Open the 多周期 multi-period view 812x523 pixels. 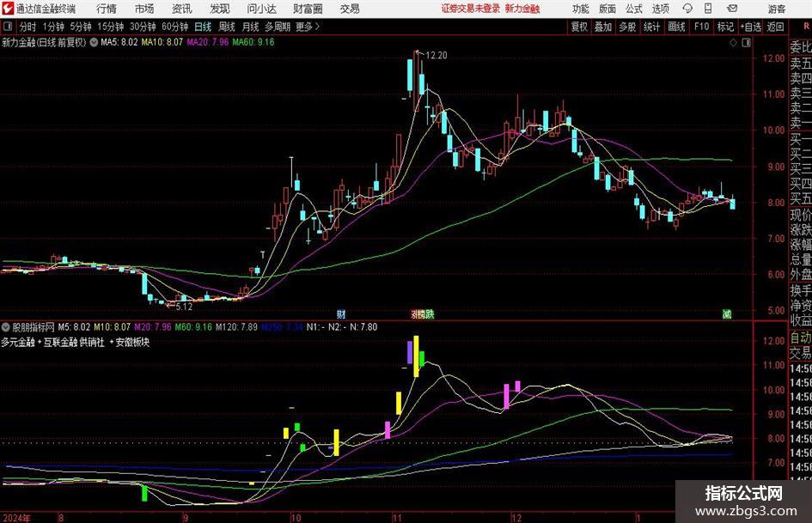pos(278,27)
